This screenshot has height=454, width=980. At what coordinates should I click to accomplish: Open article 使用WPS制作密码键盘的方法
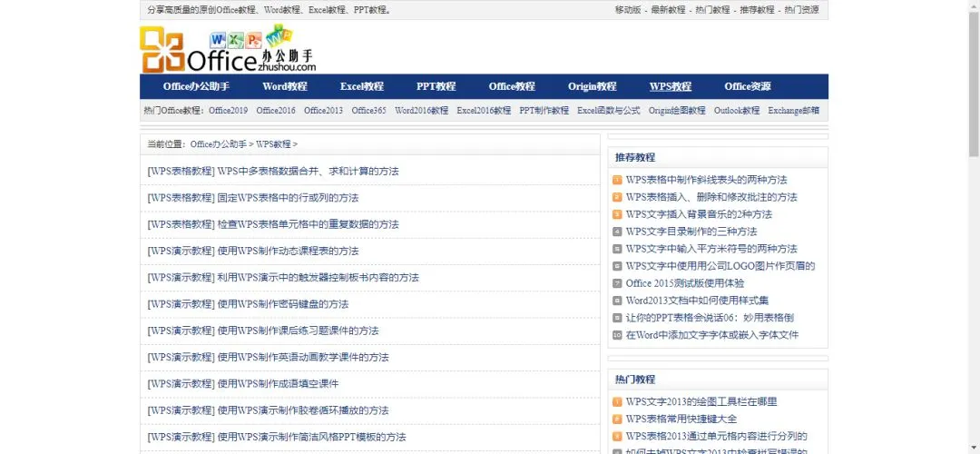click(x=283, y=304)
